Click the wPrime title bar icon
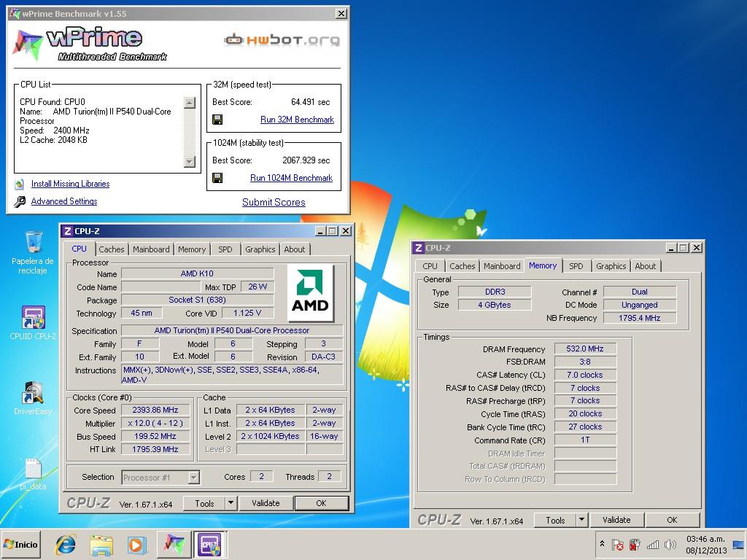Screen dimensions: 747x560 click(x=15, y=13)
